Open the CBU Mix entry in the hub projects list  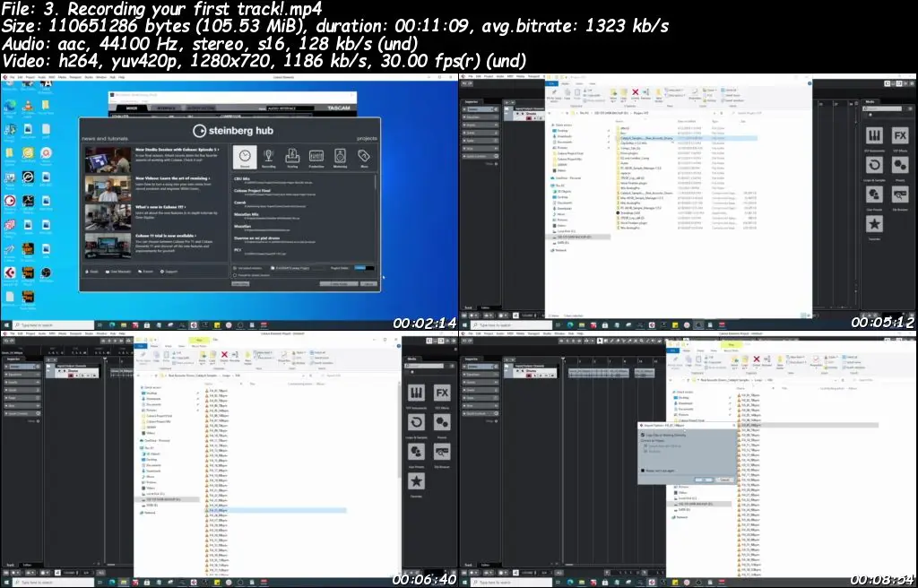[242, 178]
